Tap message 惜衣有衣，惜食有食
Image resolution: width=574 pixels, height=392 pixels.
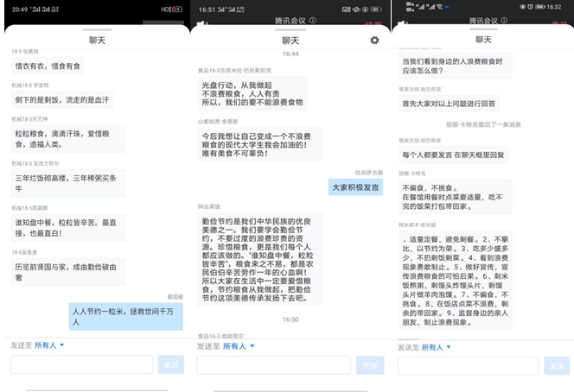[50, 65]
